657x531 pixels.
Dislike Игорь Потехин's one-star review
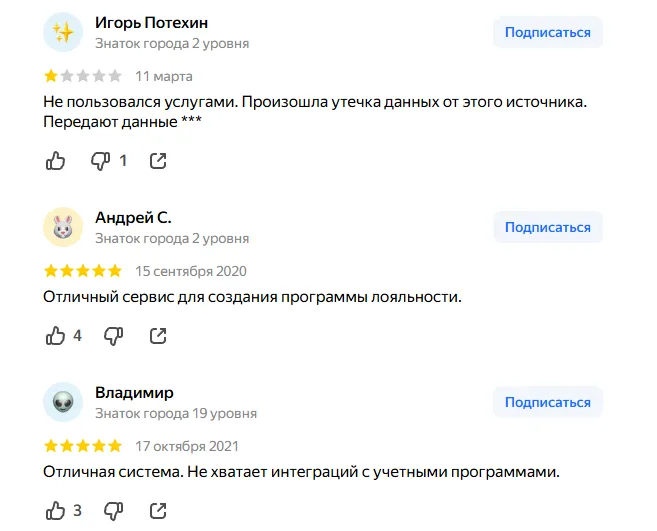tap(101, 161)
